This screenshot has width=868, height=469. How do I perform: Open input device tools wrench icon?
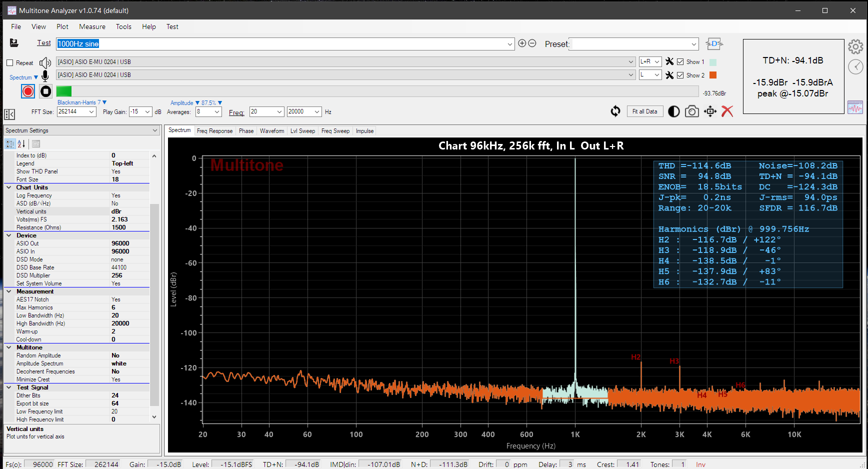[669, 75]
